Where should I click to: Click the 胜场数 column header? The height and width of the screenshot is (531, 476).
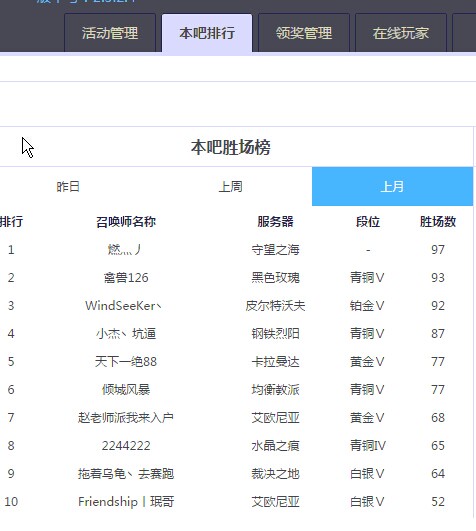[438, 222]
